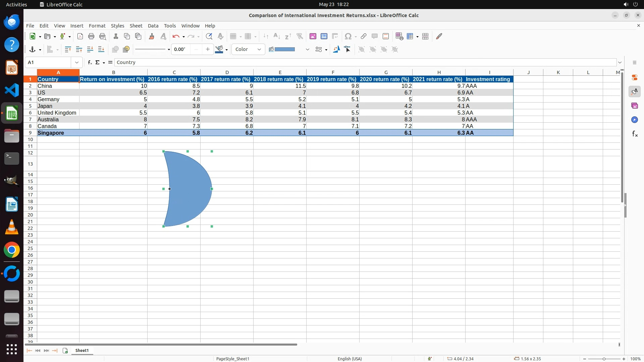Open the Data menu
Image resolution: width=644 pixels, height=362 pixels.
[153, 26]
